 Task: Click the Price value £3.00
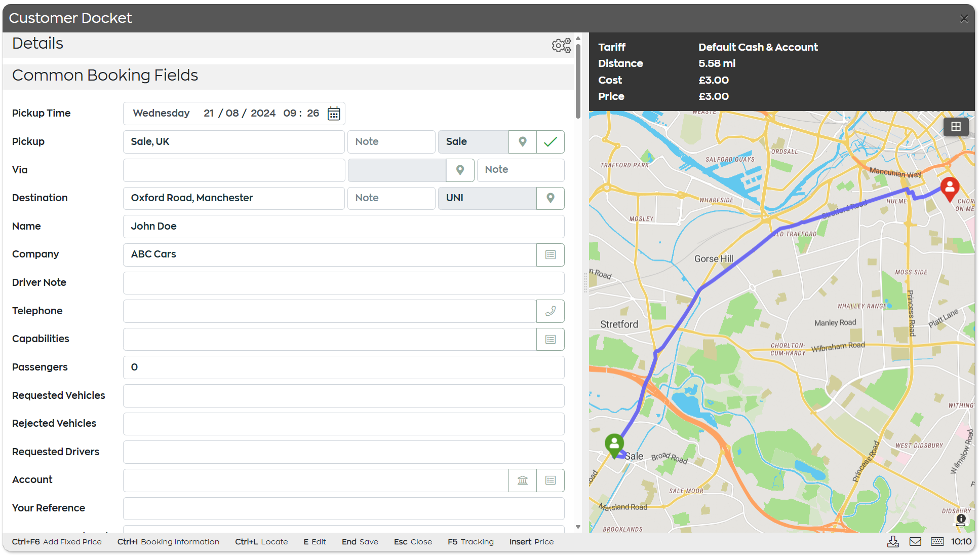click(x=714, y=96)
